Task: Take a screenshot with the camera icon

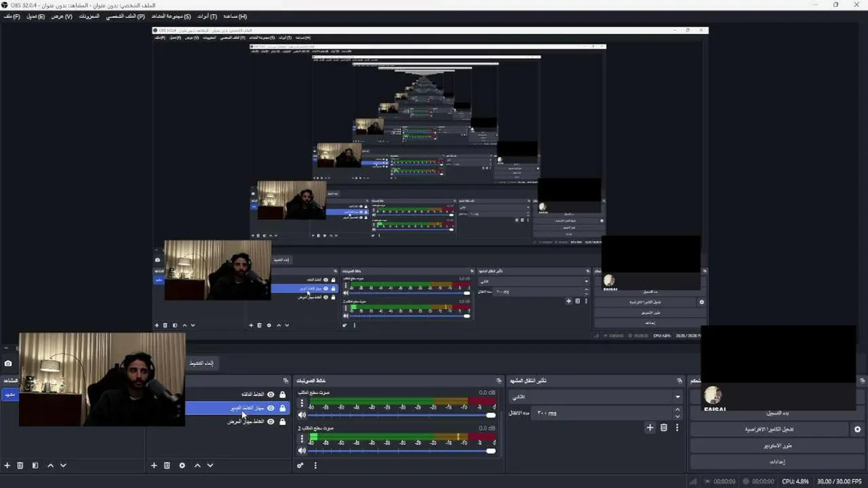Action: click(x=8, y=363)
